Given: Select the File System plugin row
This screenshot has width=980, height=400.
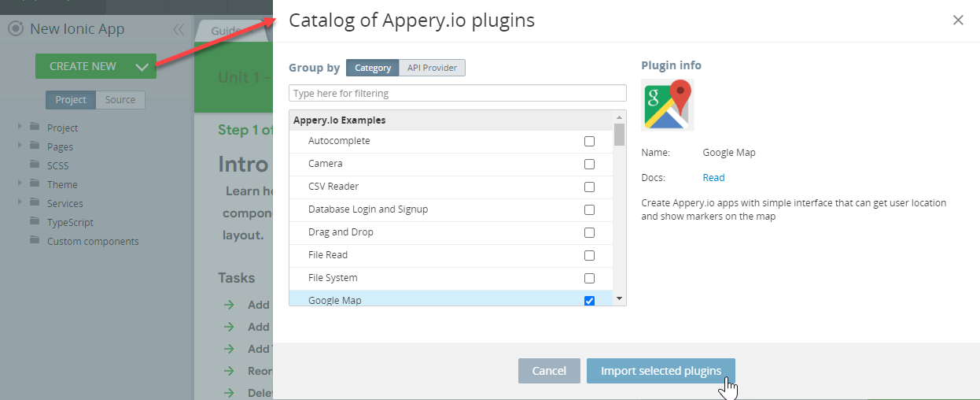Looking at the screenshot, I should [451, 278].
